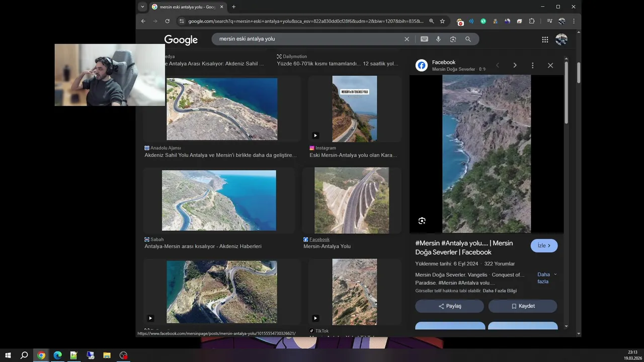The height and width of the screenshot is (362, 644).
Task: Select the 'mersin eski antalya yolu' tab
Action: tap(187, 7)
